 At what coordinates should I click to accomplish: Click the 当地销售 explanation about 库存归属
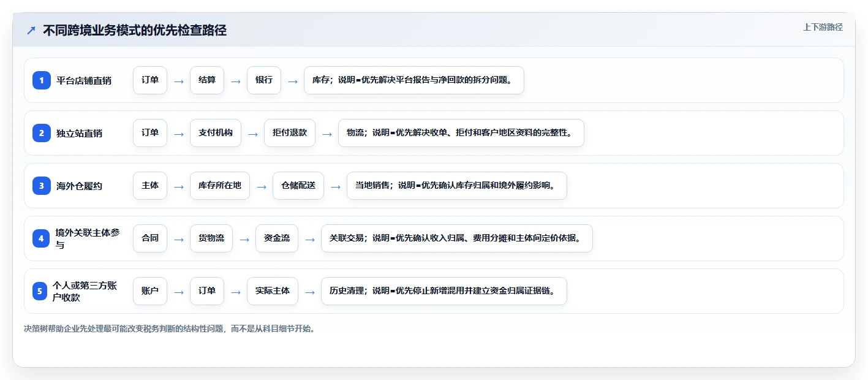point(457,186)
